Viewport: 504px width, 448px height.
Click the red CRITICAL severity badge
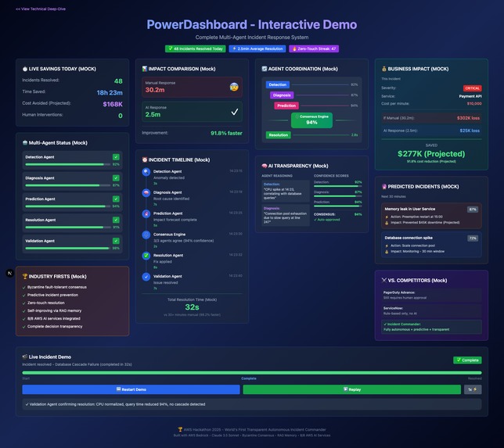[472, 88]
